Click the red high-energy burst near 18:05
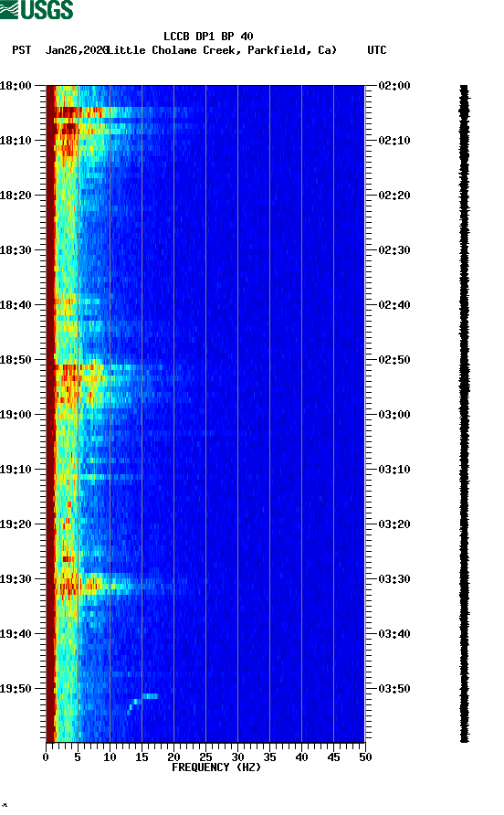504x815 pixels. 78,111
